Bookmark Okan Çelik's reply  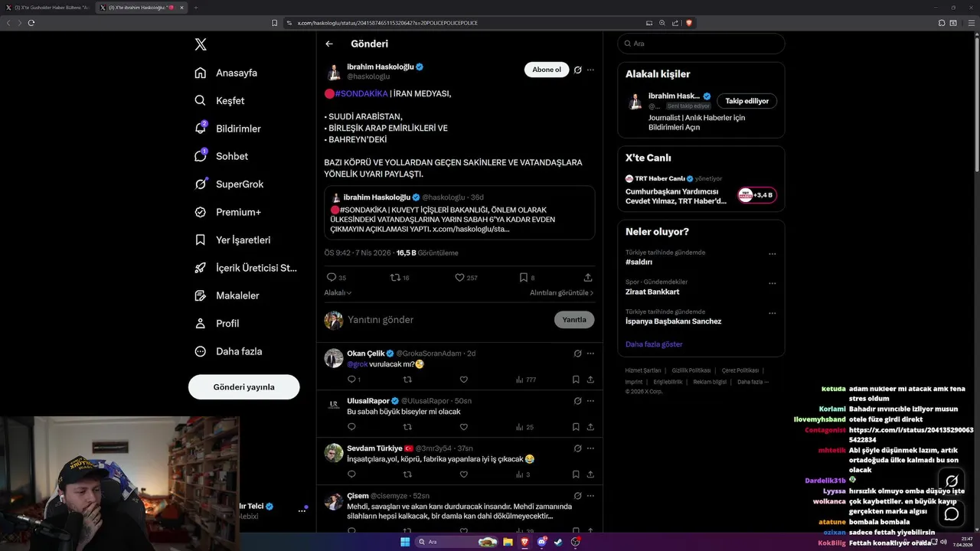(x=576, y=380)
